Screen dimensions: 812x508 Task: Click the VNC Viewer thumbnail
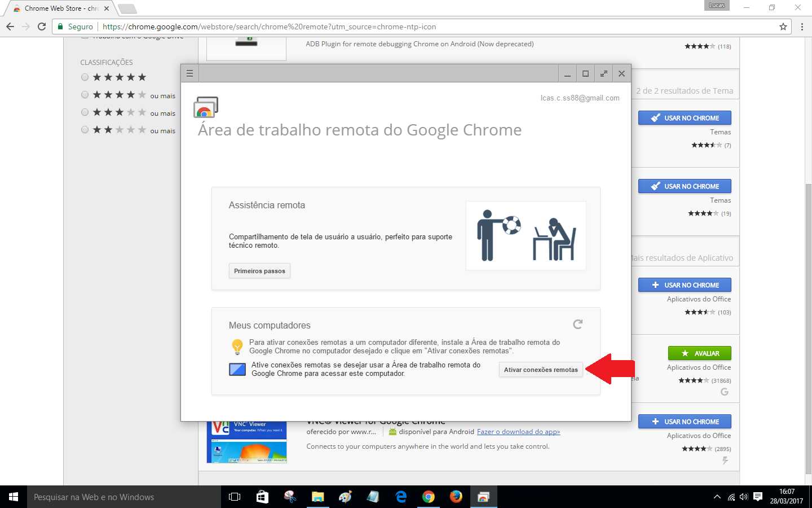[x=246, y=442]
